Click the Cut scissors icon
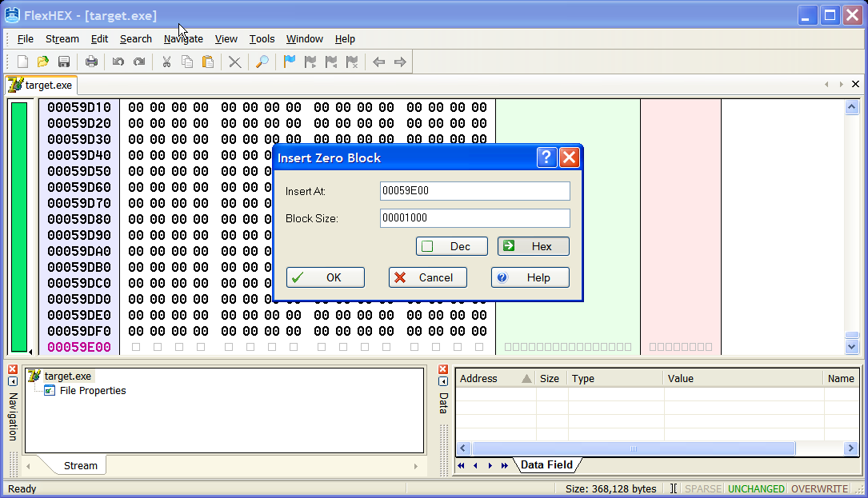This screenshot has height=498, width=868. pos(166,62)
